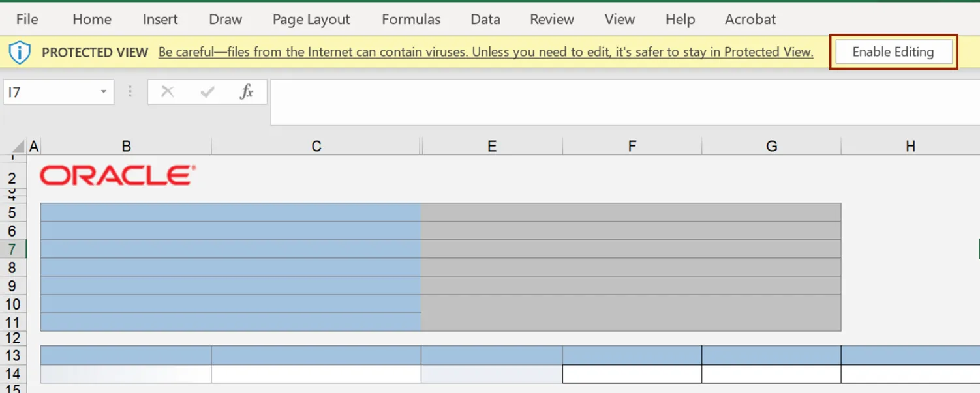
Task: Open the File menu
Action: coord(27,20)
